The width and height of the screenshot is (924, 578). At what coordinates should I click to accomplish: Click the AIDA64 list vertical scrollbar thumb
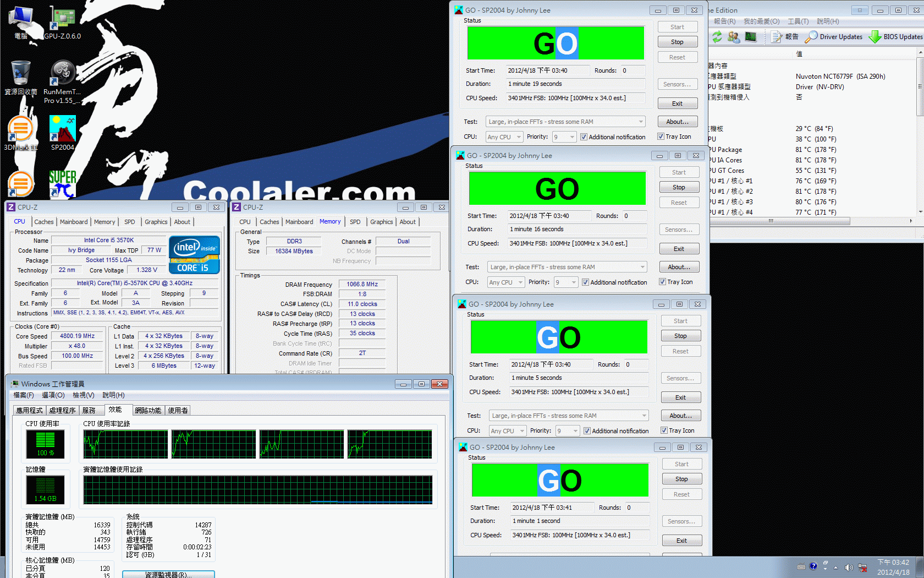pos(920,86)
